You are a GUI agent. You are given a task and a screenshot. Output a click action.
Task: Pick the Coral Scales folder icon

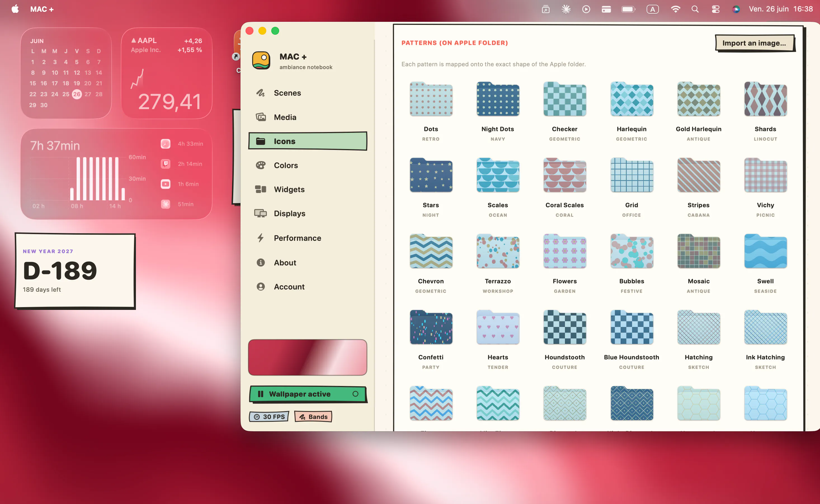click(565, 175)
